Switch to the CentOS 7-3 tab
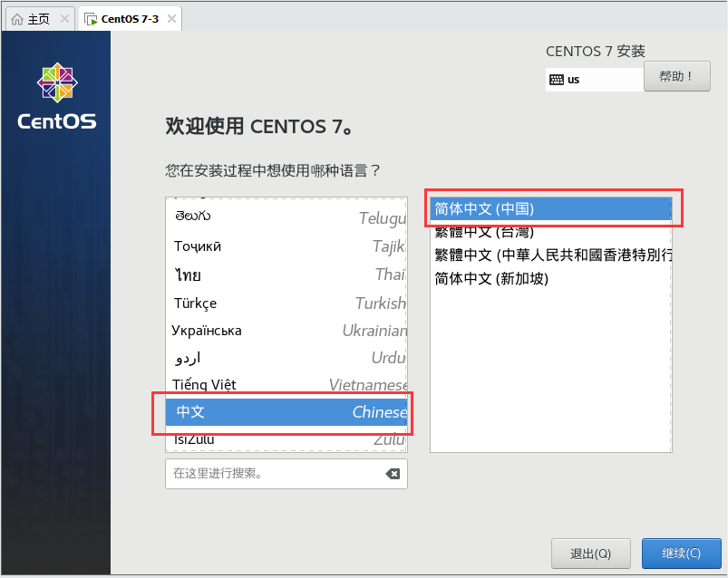The width and height of the screenshot is (728, 578). (130, 18)
